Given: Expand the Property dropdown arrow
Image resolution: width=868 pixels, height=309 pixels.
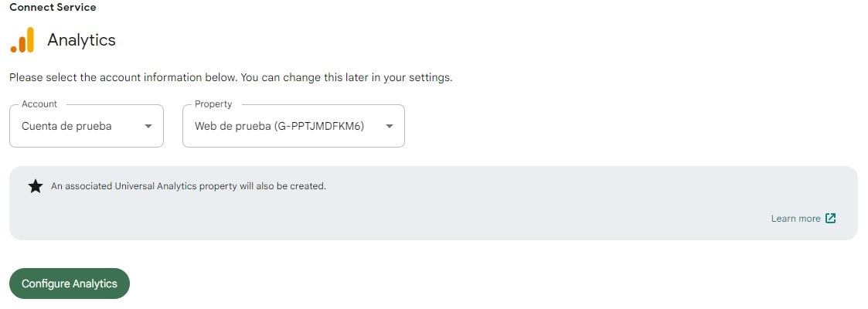Looking at the screenshot, I should pos(389,126).
